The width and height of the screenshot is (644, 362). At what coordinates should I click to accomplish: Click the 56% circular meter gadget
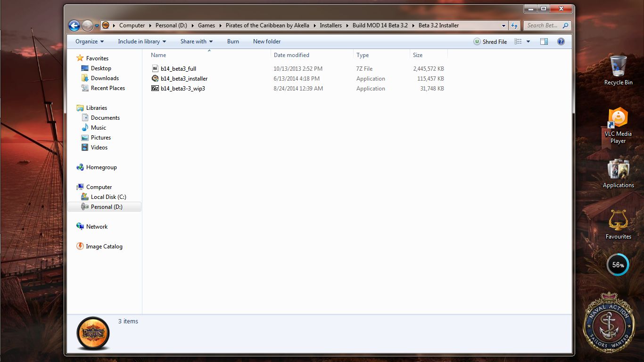pos(618,265)
